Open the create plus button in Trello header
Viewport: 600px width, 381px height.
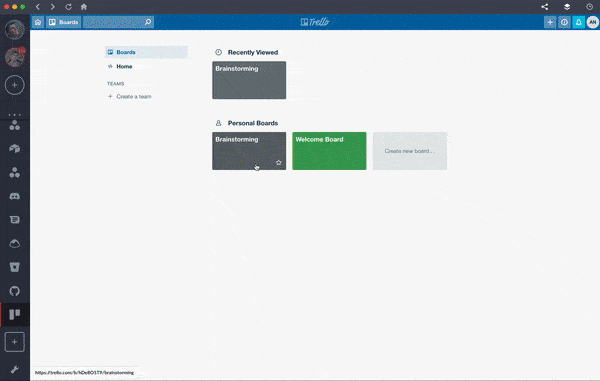point(550,22)
